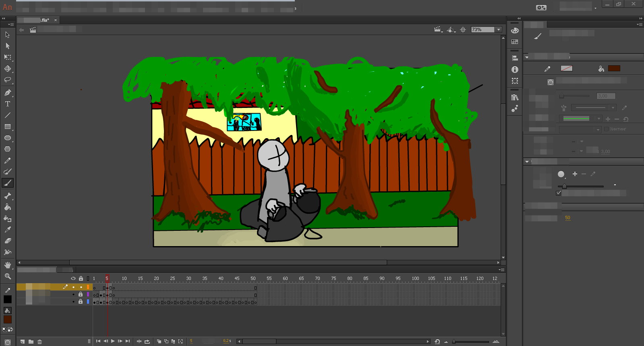
Task: Select the Hand tool
Action: 7,265
